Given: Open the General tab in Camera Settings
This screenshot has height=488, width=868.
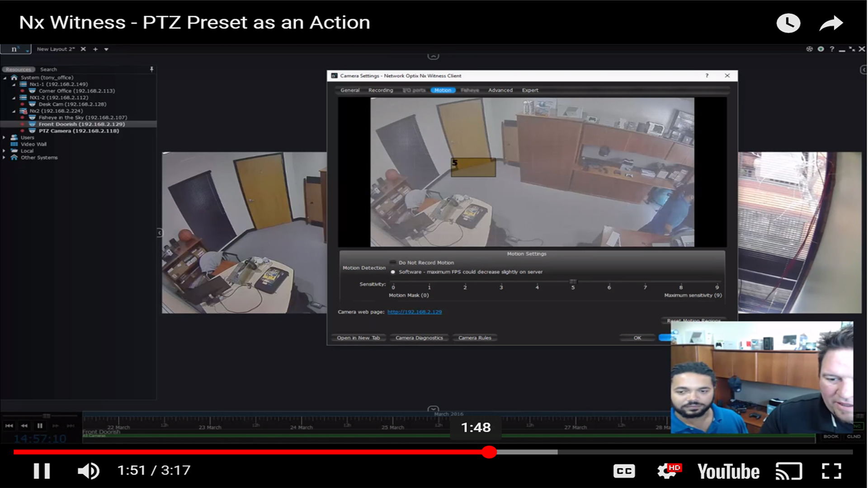Looking at the screenshot, I should coord(350,90).
